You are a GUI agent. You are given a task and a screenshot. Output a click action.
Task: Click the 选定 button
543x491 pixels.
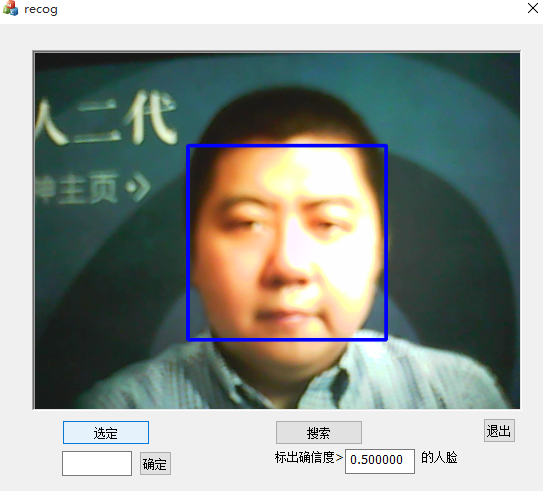tap(106, 432)
